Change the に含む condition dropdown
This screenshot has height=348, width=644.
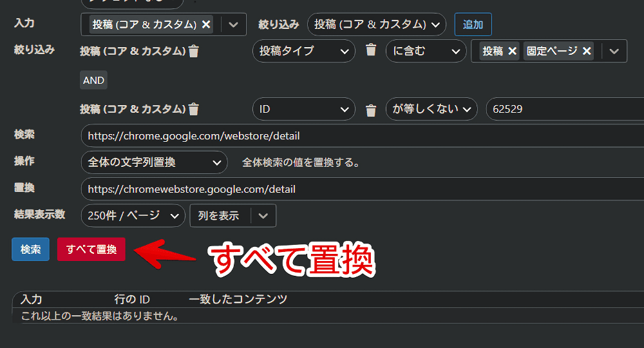pos(425,51)
